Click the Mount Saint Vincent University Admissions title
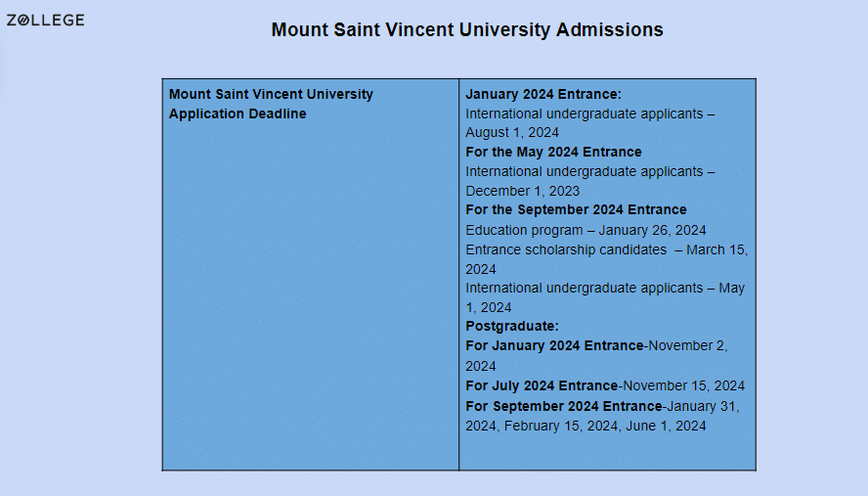Viewport: 868px width, 496px height. pyautogui.click(x=467, y=29)
